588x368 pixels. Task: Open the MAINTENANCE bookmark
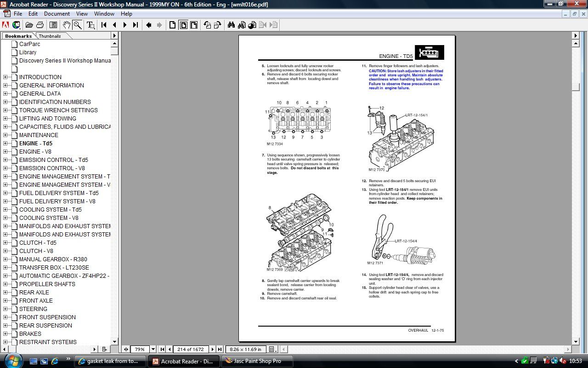(39, 135)
